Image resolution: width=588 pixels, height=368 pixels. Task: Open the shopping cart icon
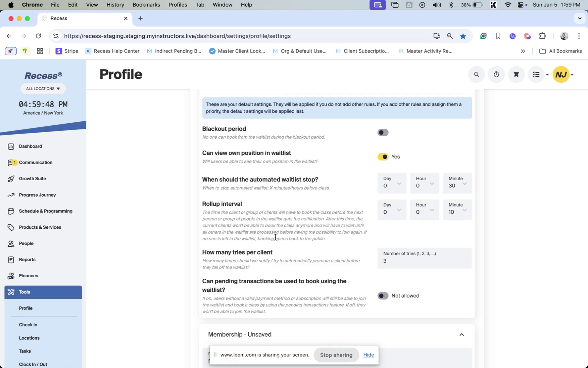tap(516, 75)
